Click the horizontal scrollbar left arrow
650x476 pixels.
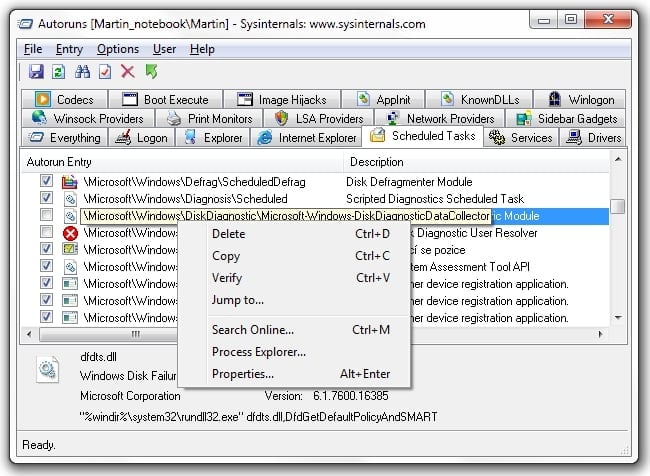[x=29, y=334]
